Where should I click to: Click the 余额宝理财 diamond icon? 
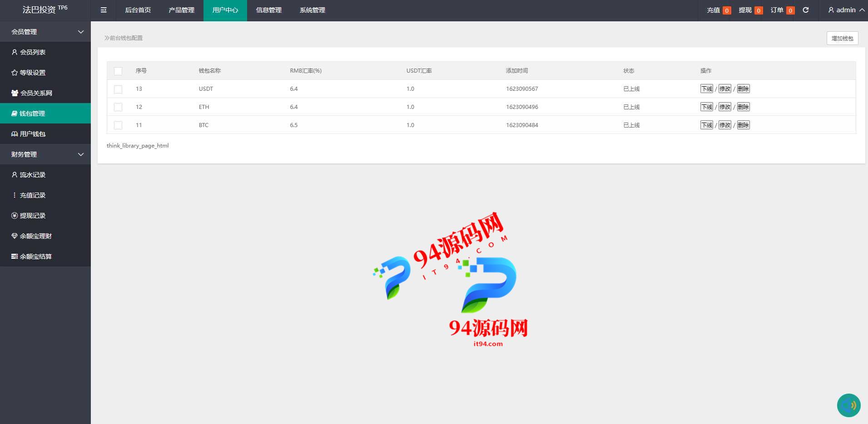click(15, 236)
